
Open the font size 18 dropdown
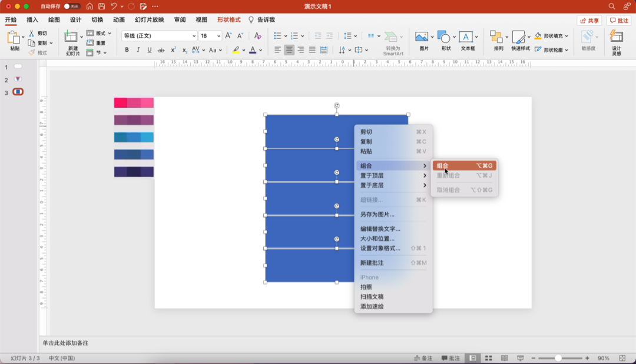(x=210, y=36)
